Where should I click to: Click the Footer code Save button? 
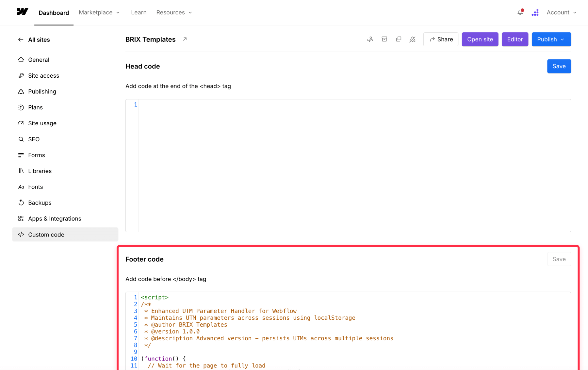pyautogui.click(x=559, y=259)
